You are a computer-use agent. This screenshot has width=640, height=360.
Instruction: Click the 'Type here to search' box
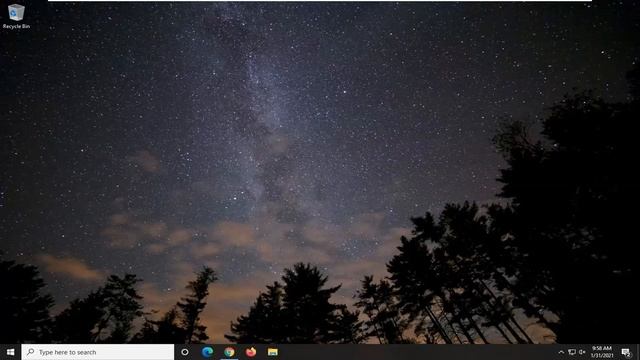[98, 352]
